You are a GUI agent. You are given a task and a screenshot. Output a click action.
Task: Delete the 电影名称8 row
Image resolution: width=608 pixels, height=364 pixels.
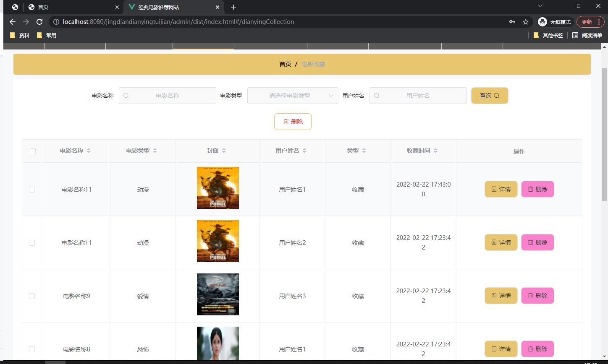[x=537, y=349]
